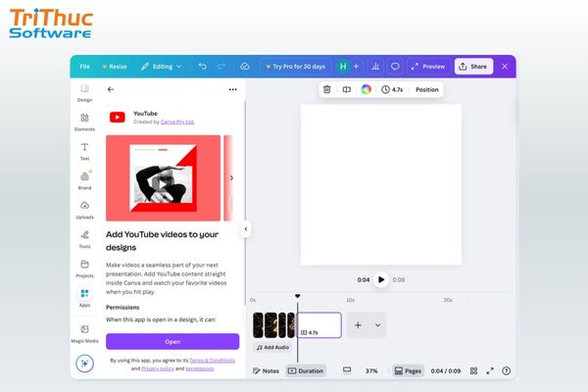
Task: Open the comments speech bubble
Action: (x=395, y=67)
